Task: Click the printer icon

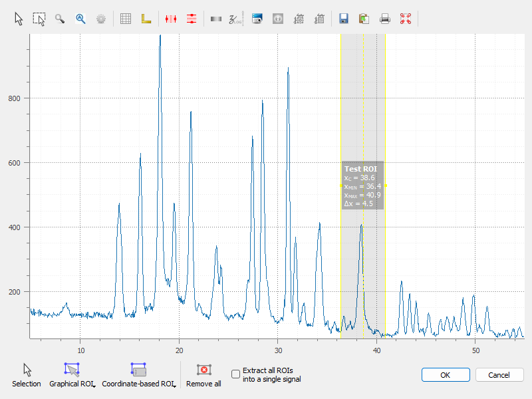Action: point(384,19)
